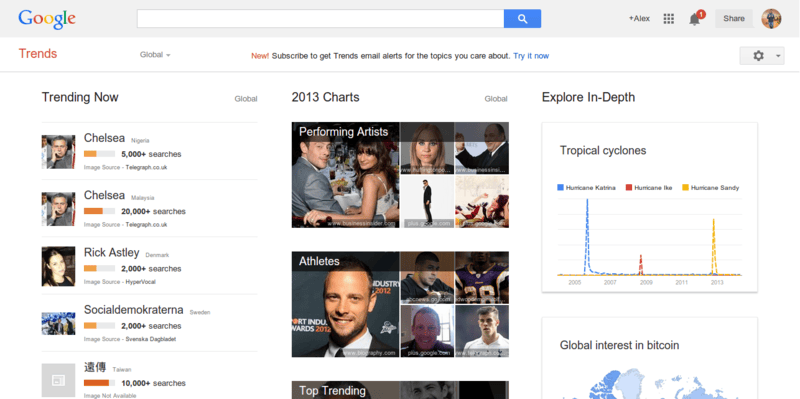Open the Rick Astley trend

click(x=111, y=253)
